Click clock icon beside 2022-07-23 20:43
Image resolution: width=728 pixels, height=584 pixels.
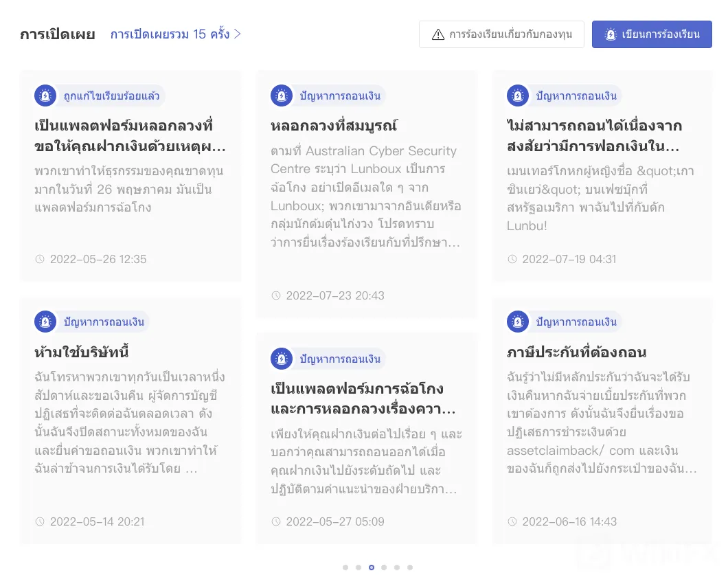276,295
